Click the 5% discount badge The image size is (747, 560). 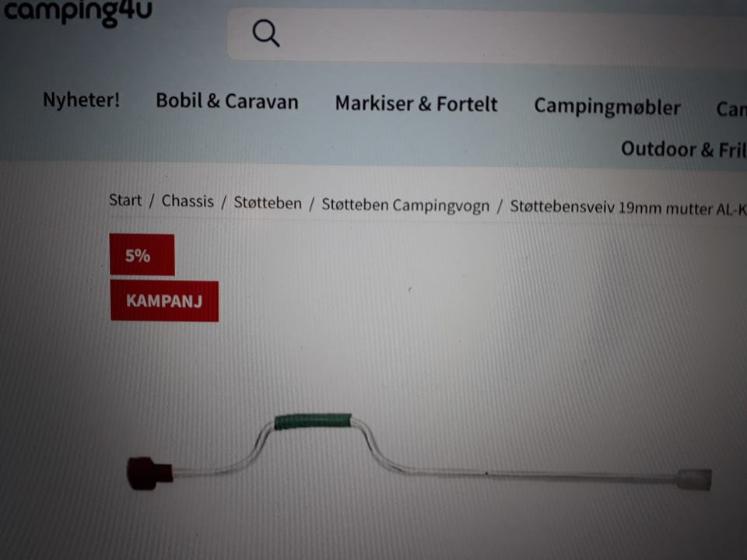point(142,255)
